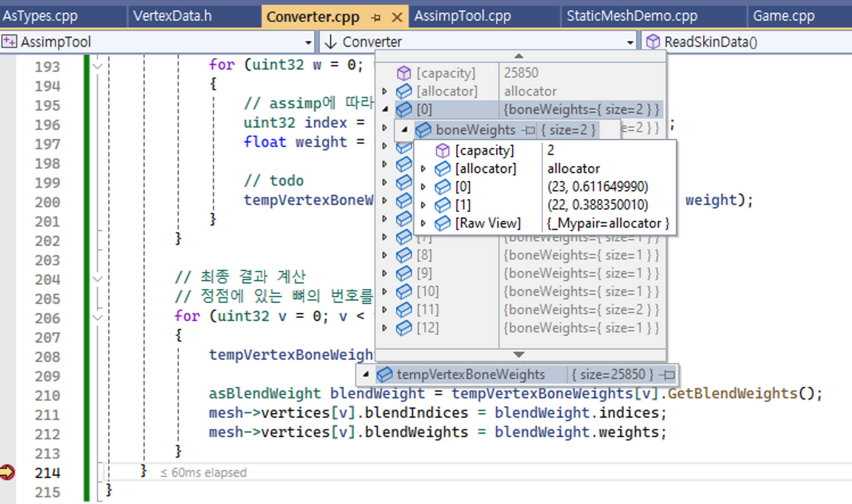Screen dimensions: 852x504
Task: Pin the Converter.cpp tab
Action: point(376,17)
